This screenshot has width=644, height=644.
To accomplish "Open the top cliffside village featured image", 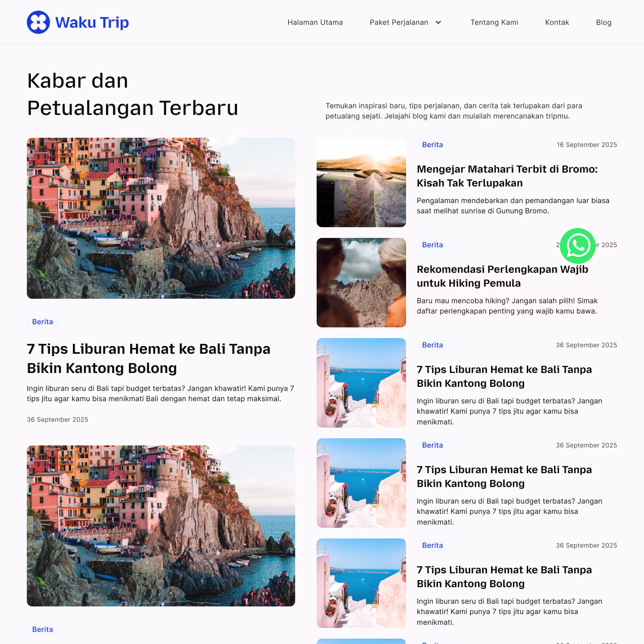I will pyautogui.click(x=161, y=218).
